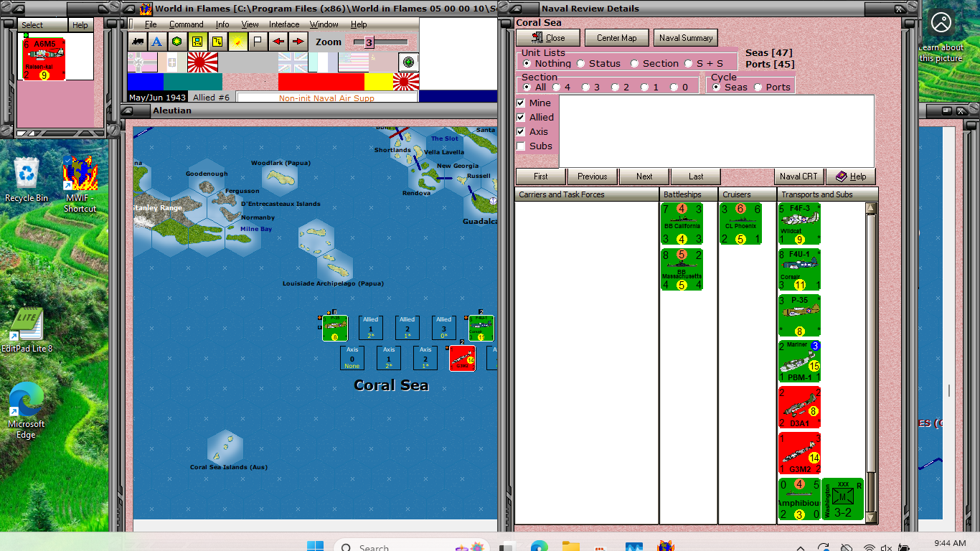This screenshot has height=551, width=980.
Task: Click the green light indicator button
Action: point(409,62)
